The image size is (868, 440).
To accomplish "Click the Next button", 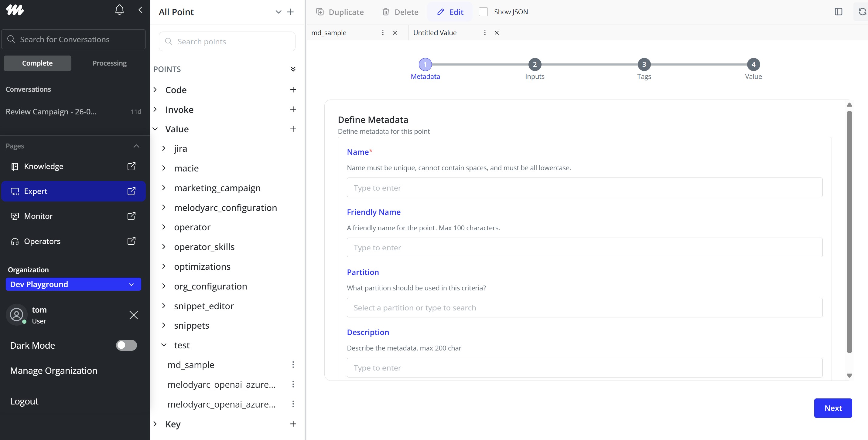I will 833,408.
